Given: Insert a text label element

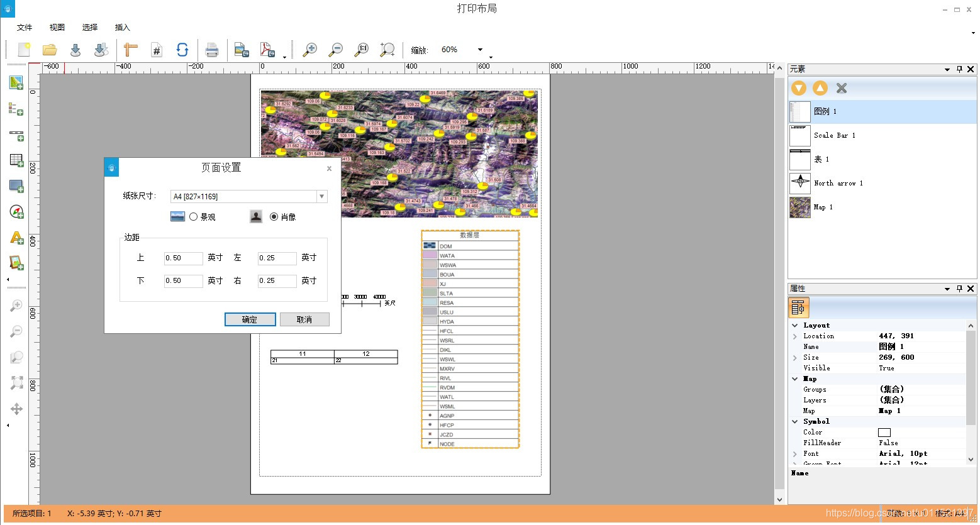Looking at the screenshot, I should [x=16, y=238].
